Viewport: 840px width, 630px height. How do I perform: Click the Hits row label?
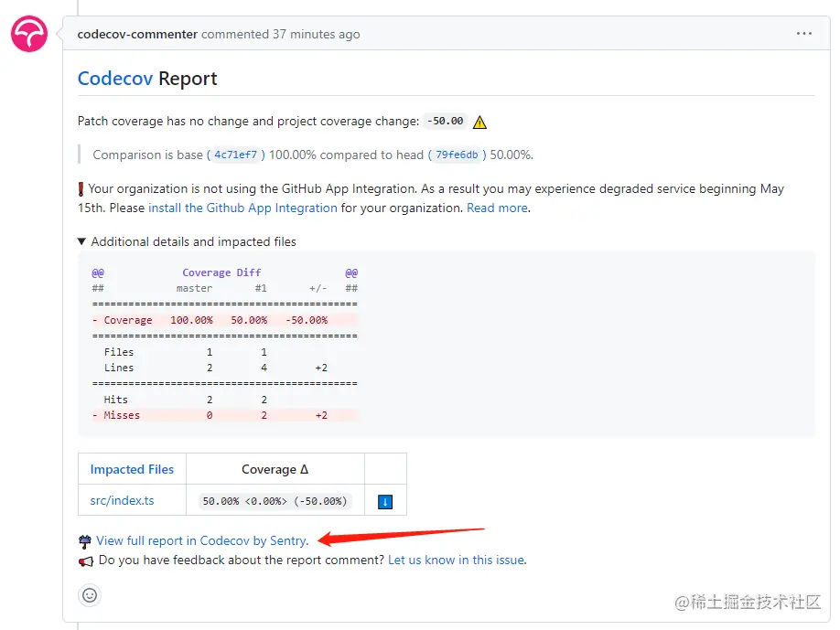pyautogui.click(x=115, y=400)
